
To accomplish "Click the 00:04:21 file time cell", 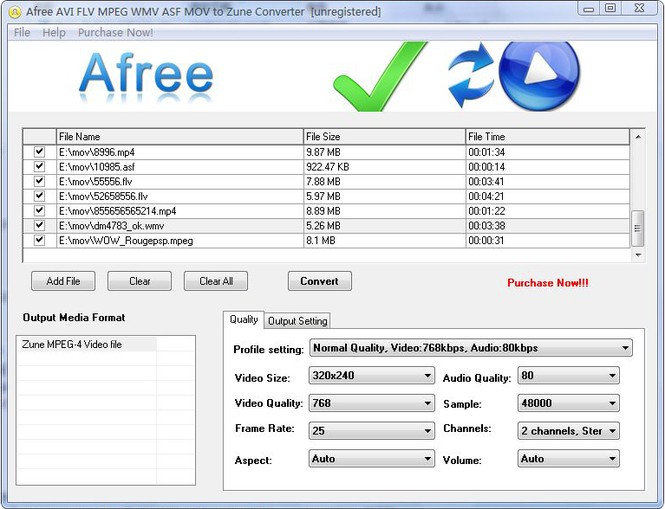I will [x=548, y=196].
